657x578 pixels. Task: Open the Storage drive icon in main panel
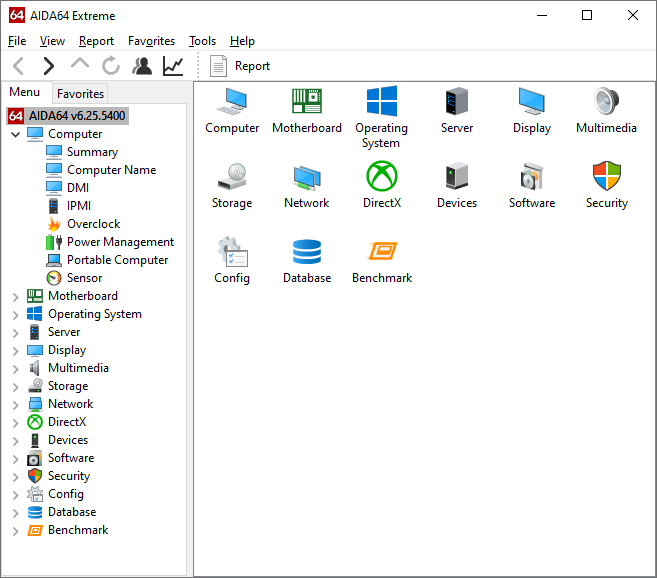(232, 177)
